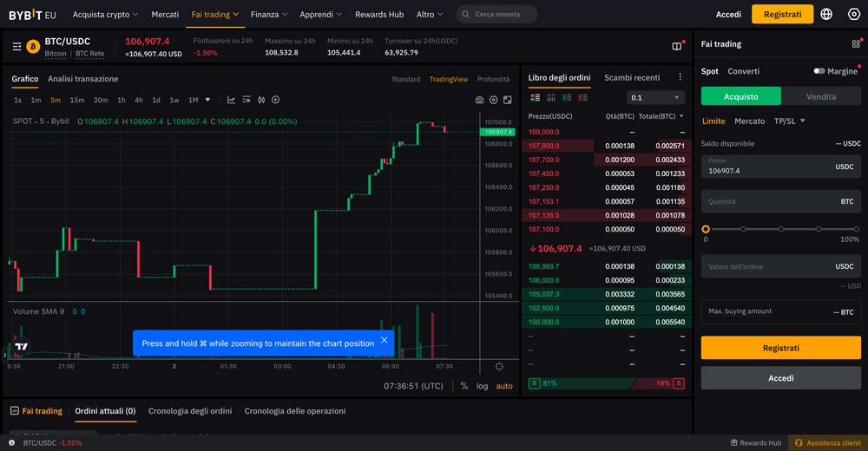Click the order amount percentage slider handle
Screen dimensions: 868x451
[x=705, y=229]
